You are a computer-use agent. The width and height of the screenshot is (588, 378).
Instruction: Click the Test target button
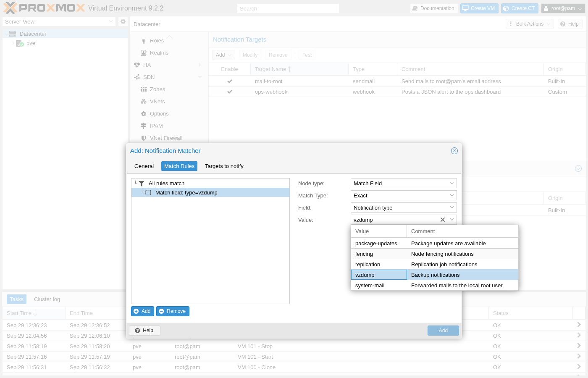click(307, 55)
